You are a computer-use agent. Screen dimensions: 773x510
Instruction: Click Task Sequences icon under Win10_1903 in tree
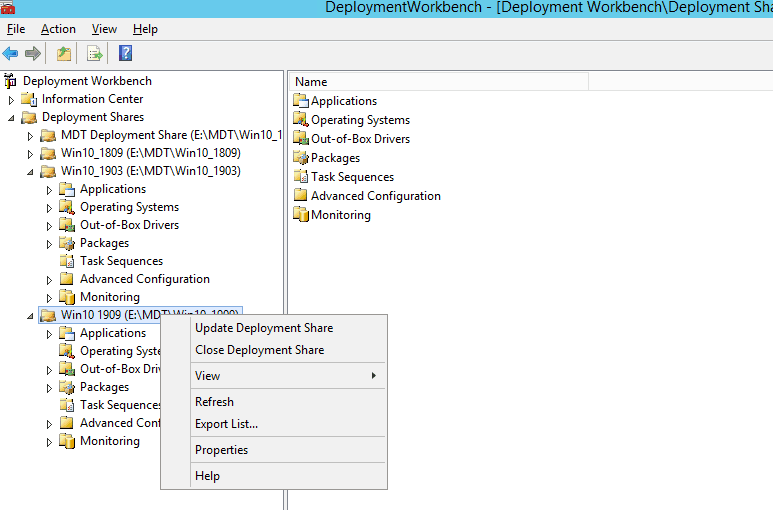point(67,261)
